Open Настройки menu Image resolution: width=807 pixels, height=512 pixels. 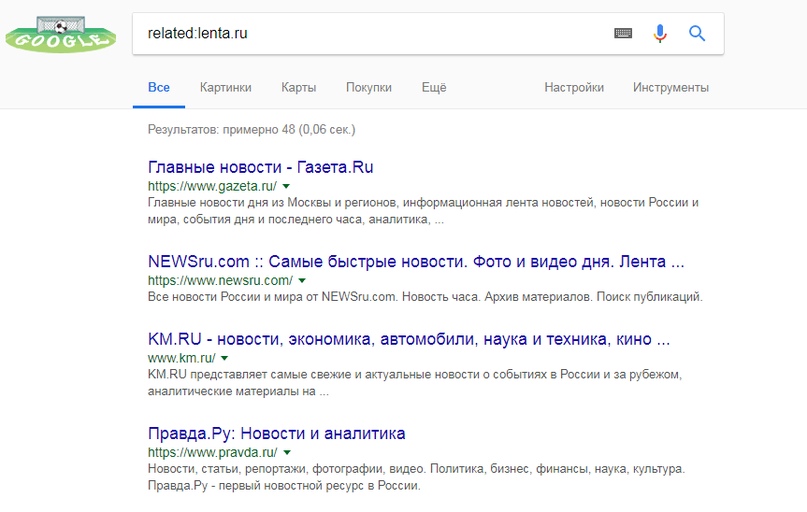(x=574, y=87)
